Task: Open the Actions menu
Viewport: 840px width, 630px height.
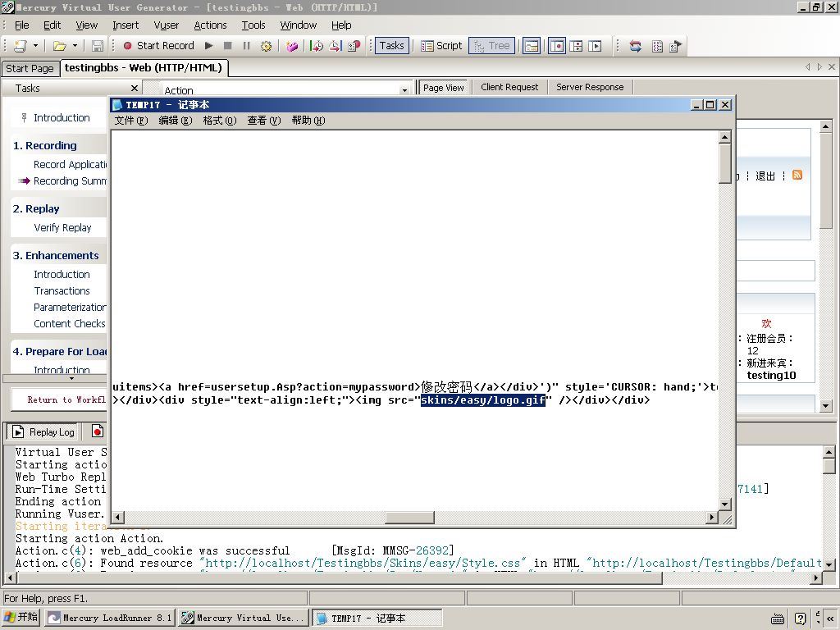Action: tap(210, 25)
